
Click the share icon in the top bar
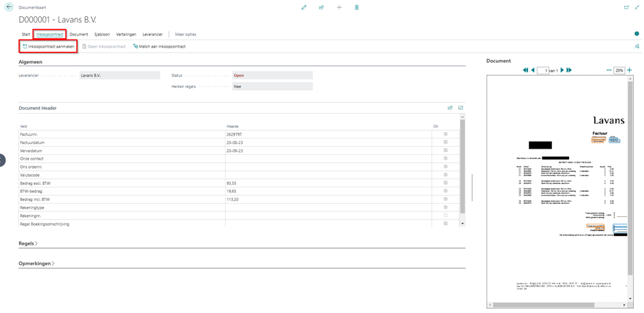pyautogui.click(x=321, y=7)
